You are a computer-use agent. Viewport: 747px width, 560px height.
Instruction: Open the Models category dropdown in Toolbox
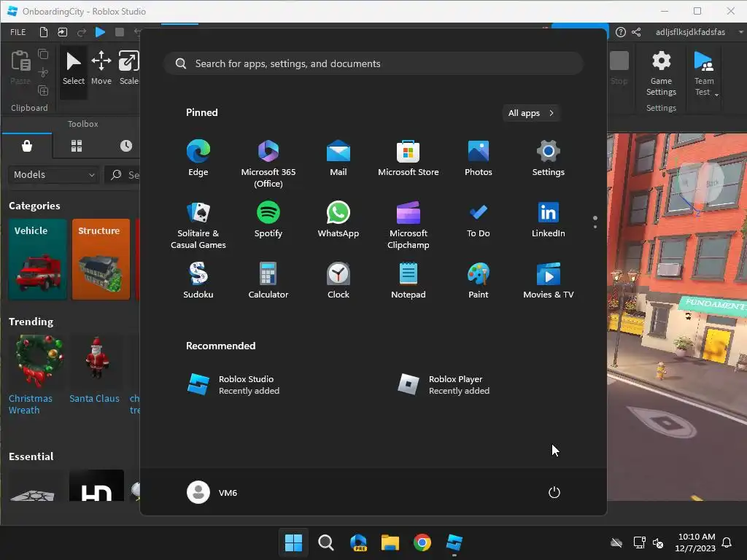pyautogui.click(x=53, y=175)
